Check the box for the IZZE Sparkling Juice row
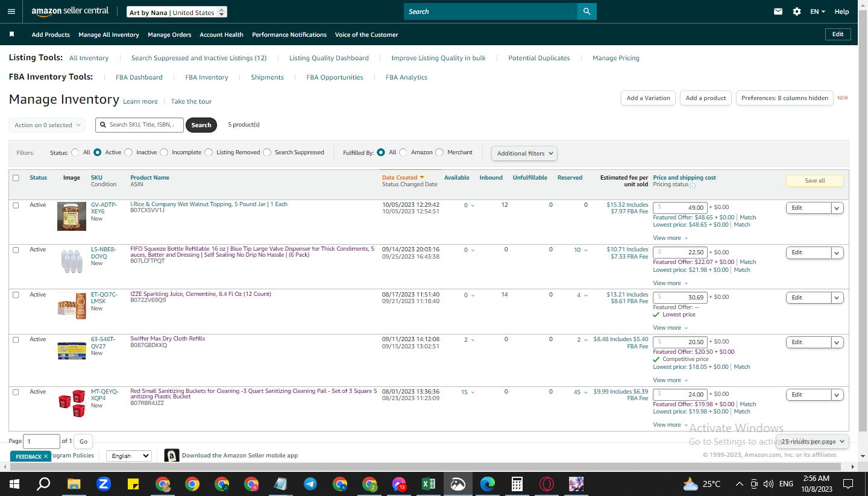868x496 pixels. tap(16, 295)
